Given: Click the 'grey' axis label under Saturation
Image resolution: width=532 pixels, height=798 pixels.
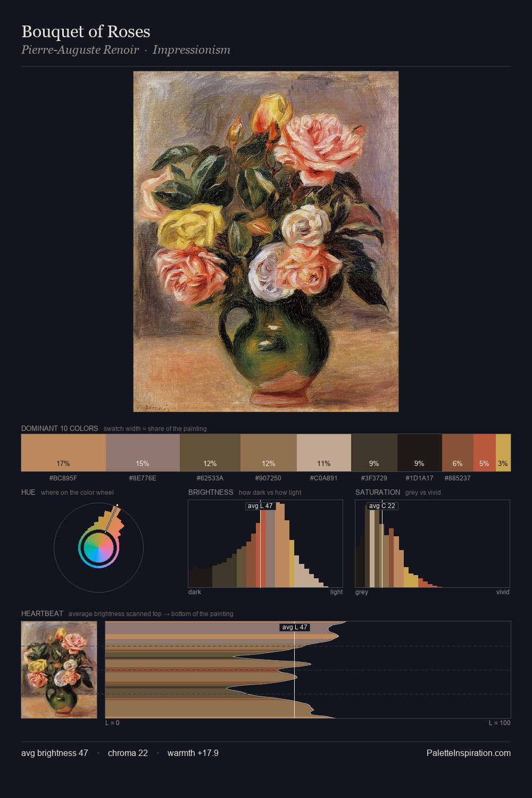Looking at the screenshot, I should point(362,592).
